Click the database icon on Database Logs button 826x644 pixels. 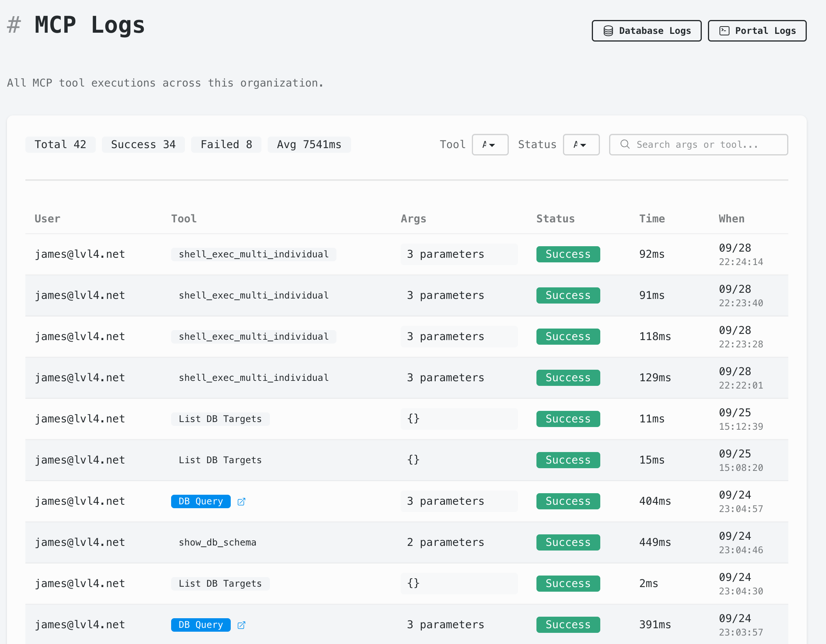click(x=608, y=30)
